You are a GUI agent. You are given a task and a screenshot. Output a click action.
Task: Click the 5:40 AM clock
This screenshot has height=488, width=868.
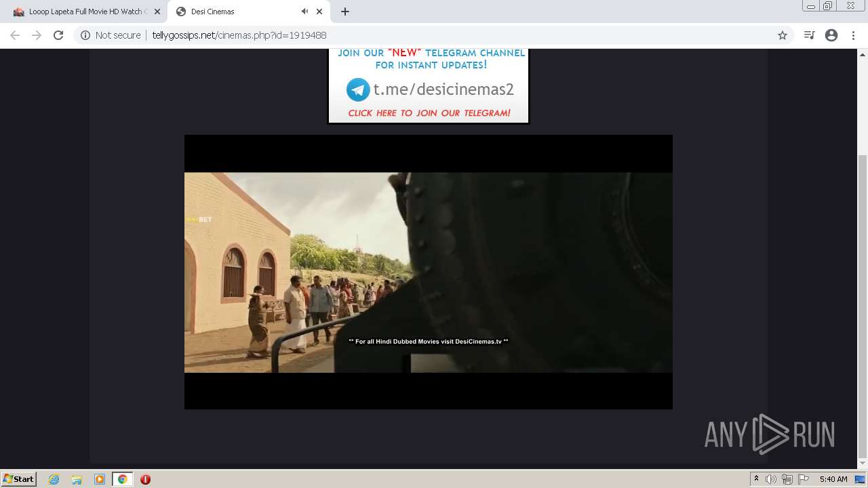coord(833,479)
